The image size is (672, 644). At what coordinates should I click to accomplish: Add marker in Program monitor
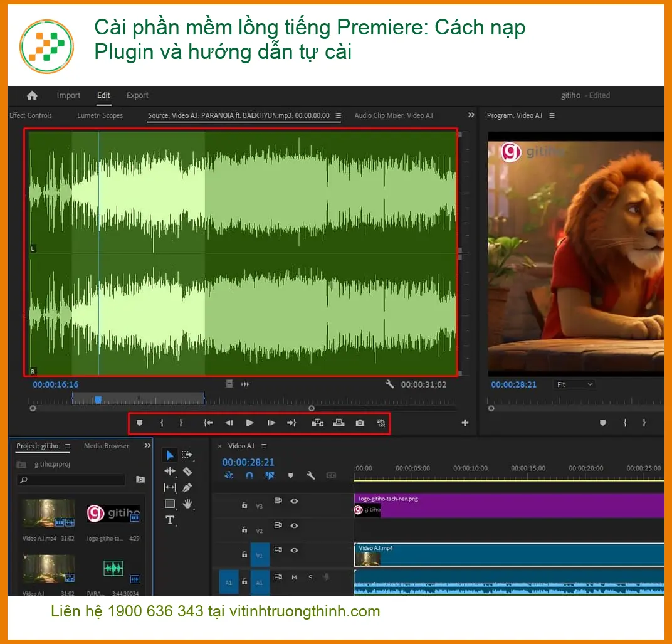[603, 423]
